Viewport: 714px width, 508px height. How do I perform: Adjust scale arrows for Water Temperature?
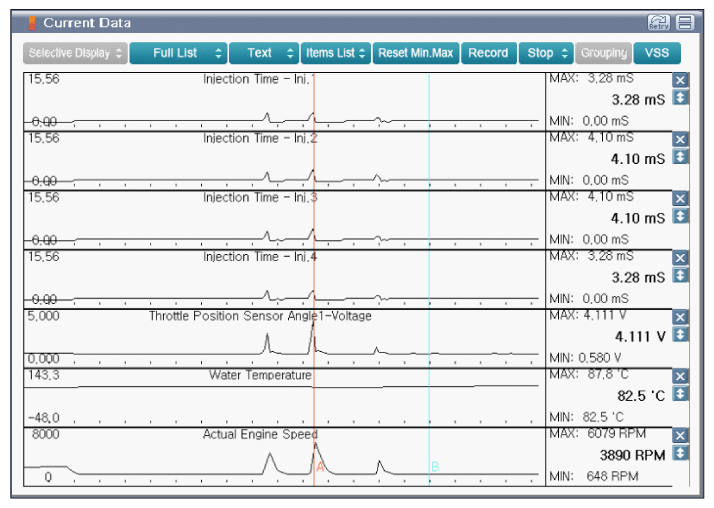click(x=680, y=394)
